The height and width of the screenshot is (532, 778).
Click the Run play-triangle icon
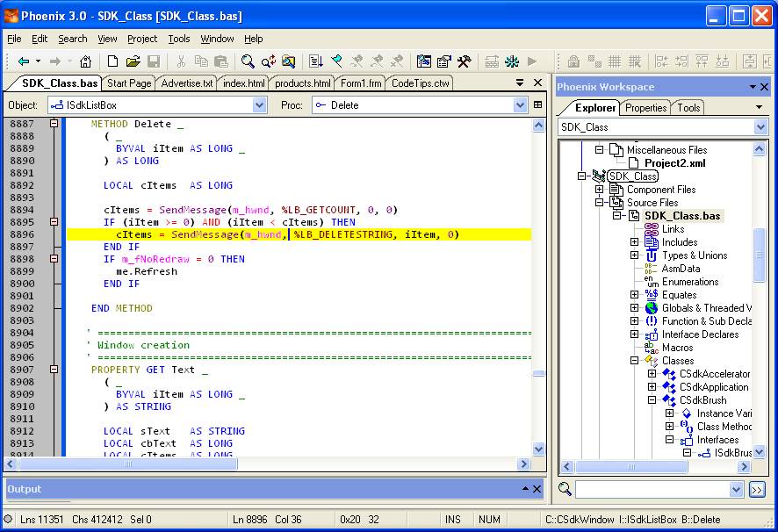[532, 61]
